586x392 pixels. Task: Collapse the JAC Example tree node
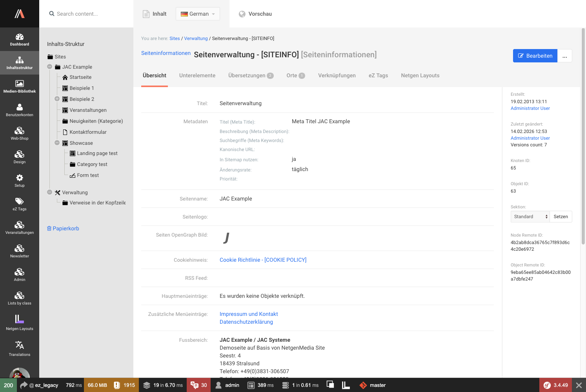pos(50,67)
